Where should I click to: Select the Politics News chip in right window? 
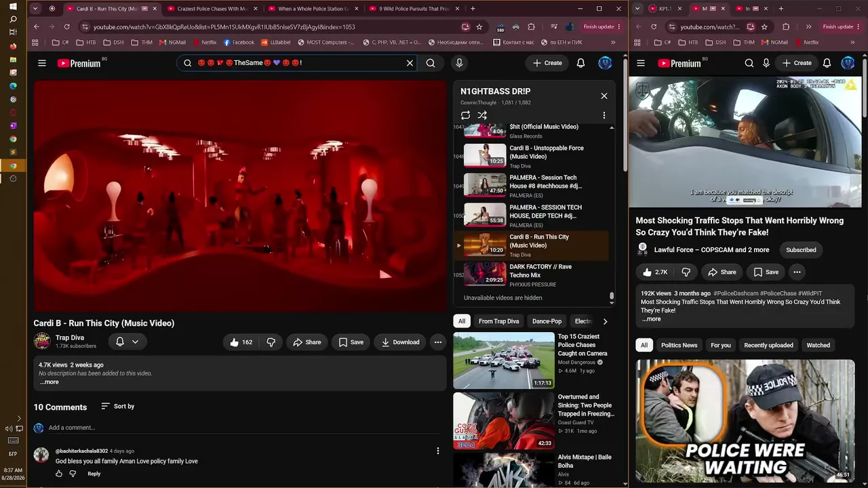pyautogui.click(x=679, y=345)
